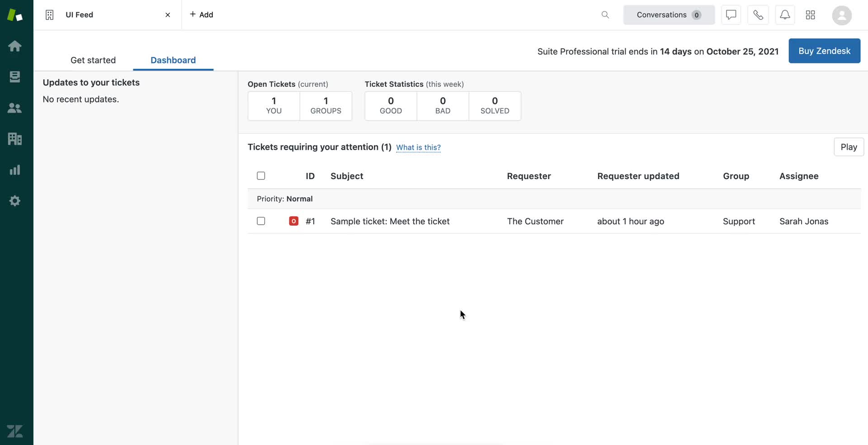This screenshot has height=445, width=868.
Task: Click the Play button
Action: pos(849,147)
